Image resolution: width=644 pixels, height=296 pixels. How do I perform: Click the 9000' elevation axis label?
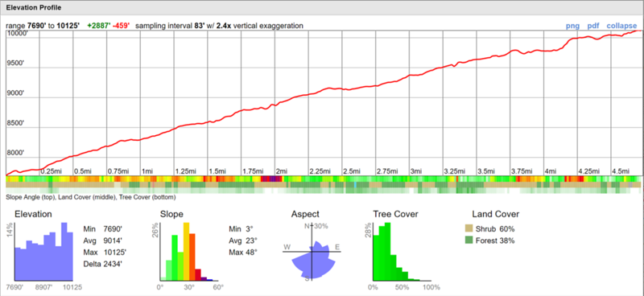15,93
